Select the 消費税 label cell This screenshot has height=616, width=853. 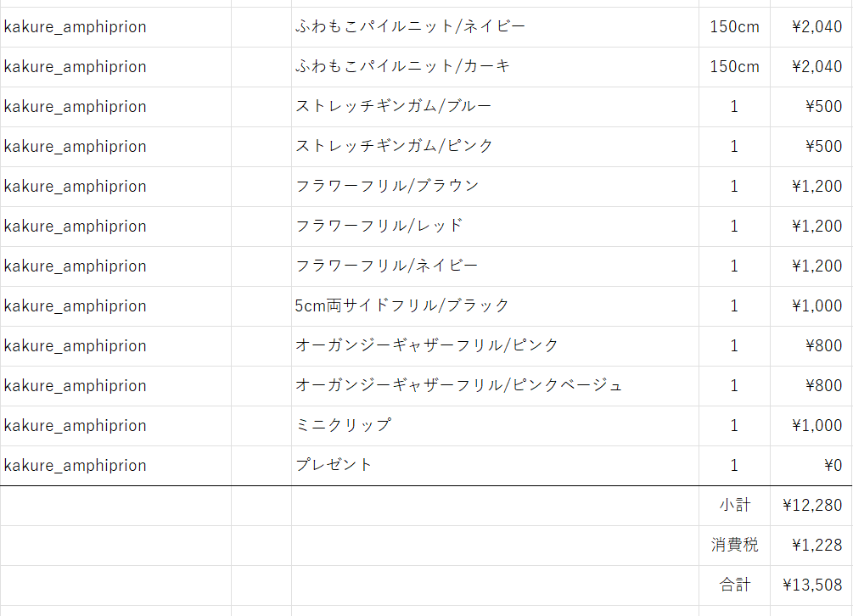pyautogui.click(x=734, y=546)
